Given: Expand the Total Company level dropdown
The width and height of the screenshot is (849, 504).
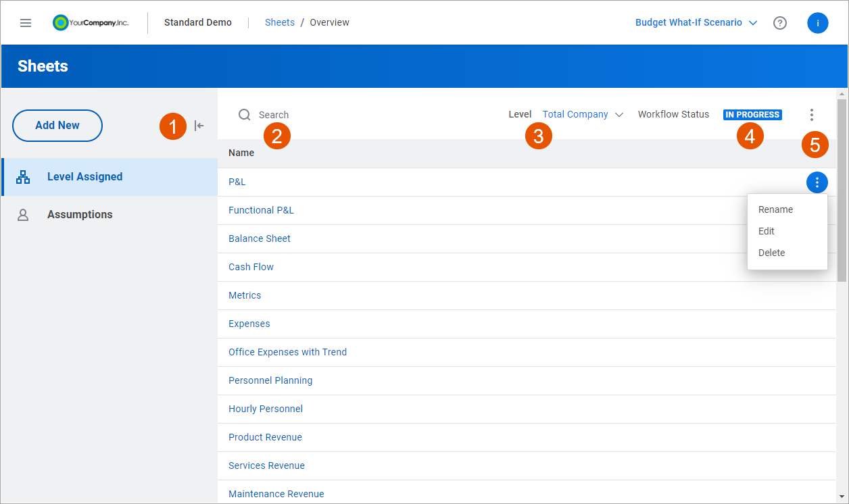Looking at the screenshot, I should pyautogui.click(x=583, y=115).
